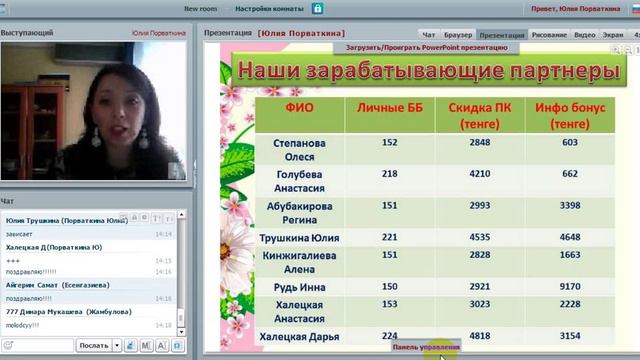Click the Инфо бонус (тенге) header
640x360 pixels.
570,115
